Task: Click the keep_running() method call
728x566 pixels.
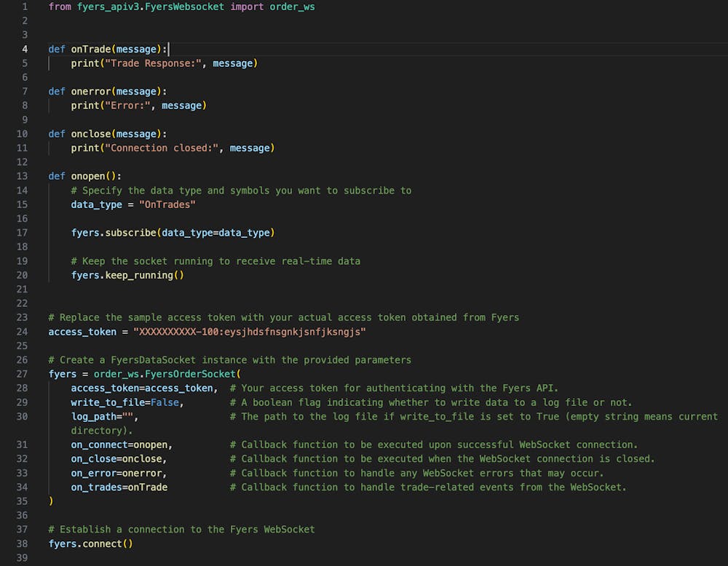Action: (x=138, y=275)
